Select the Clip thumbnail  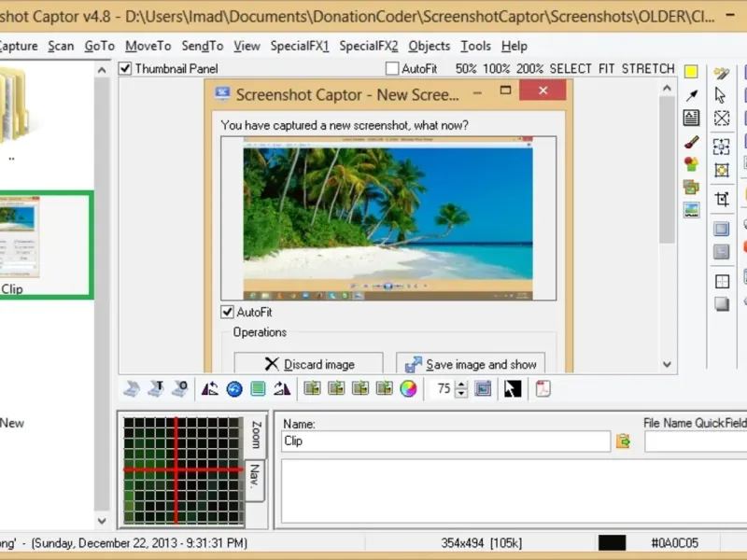pos(46,245)
